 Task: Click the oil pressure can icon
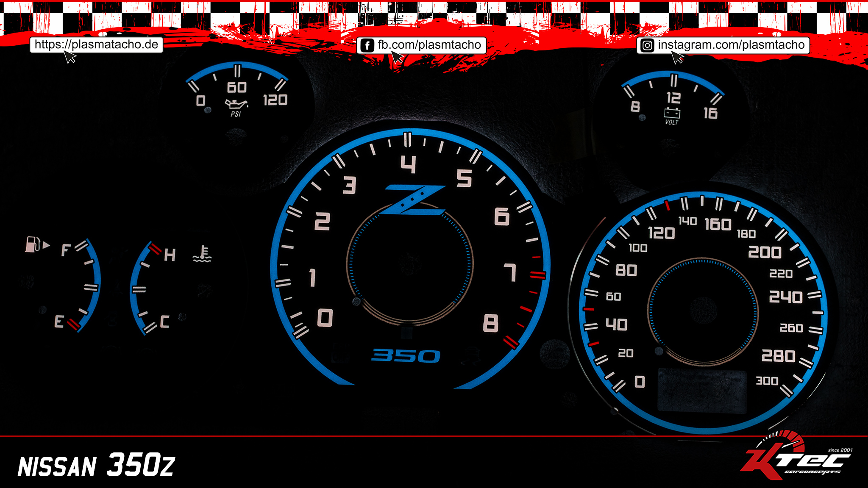click(236, 104)
